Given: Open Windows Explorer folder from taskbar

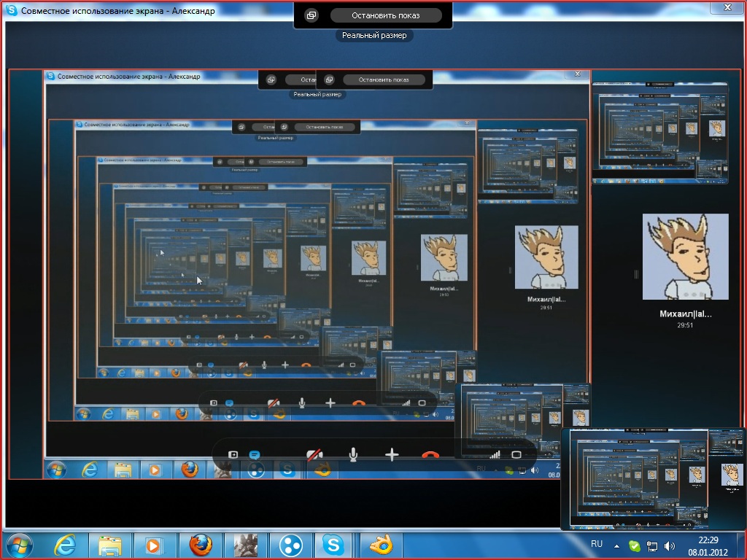Looking at the screenshot, I should coord(110,545).
